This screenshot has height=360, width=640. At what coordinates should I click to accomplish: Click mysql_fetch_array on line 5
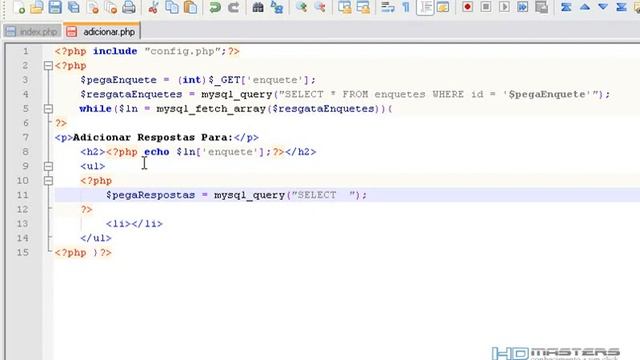click(211, 109)
